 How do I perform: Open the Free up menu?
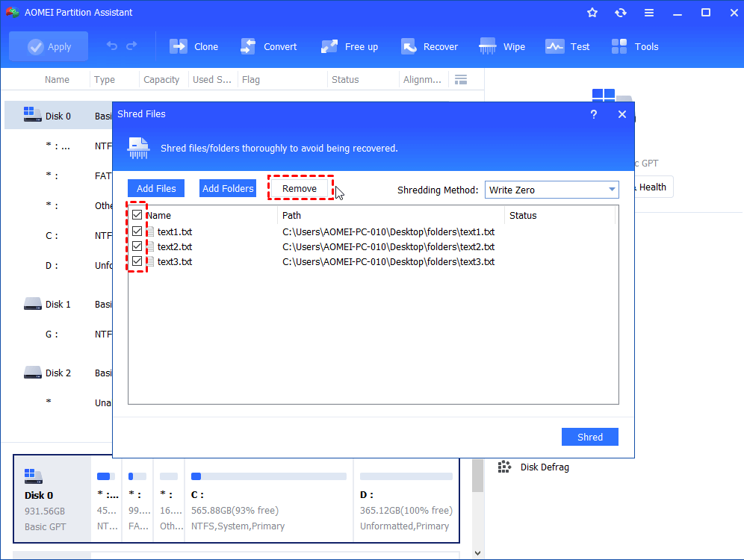(350, 46)
